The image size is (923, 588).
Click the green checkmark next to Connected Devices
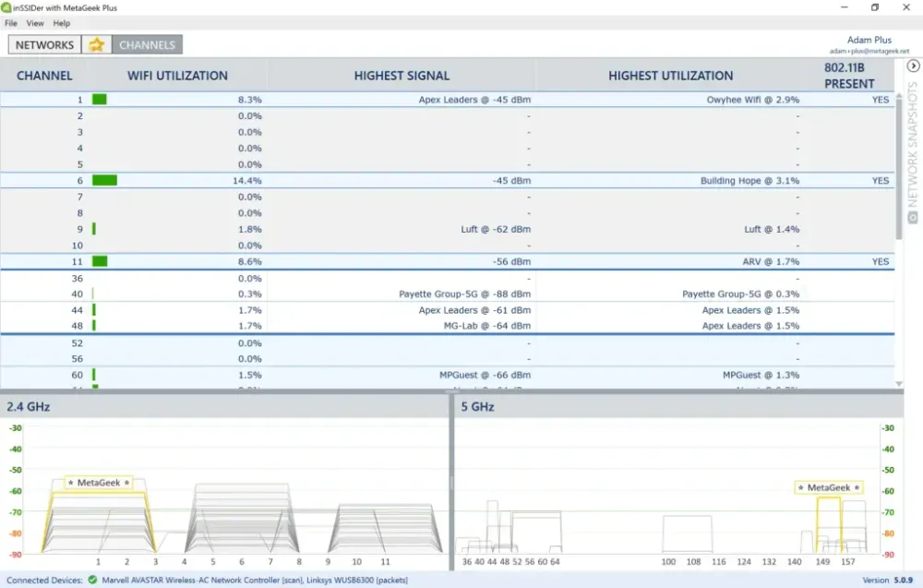[x=91, y=580]
